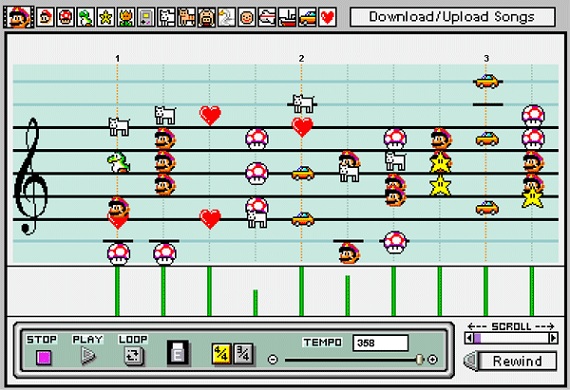
Task: Click measure number 1 marker
Action: pyautogui.click(x=117, y=58)
